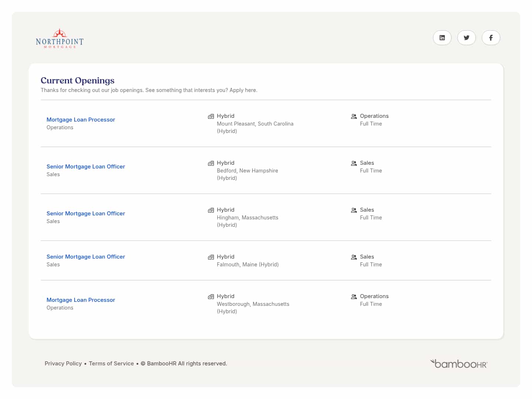This screenshot has width=532, height=399.
Task: Open Mortgage Loan Processor in Westborough
Action: click(81, 300)
